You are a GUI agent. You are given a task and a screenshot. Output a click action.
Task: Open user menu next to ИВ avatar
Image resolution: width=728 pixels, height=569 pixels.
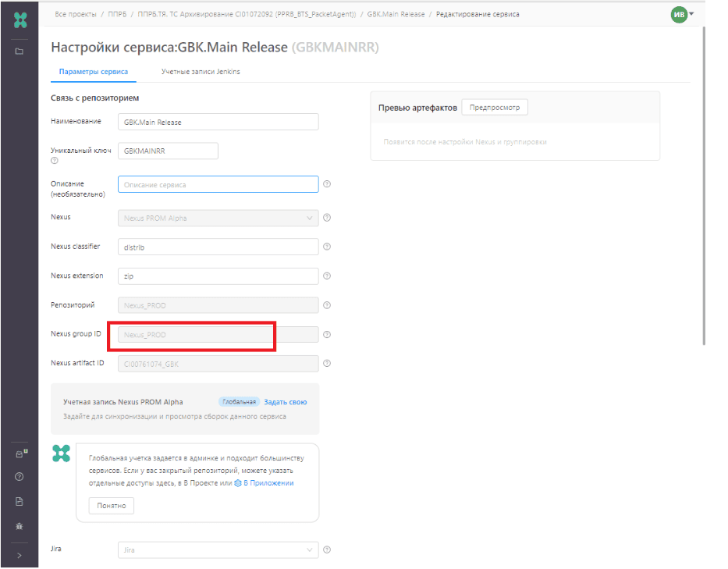coord(691,14)
